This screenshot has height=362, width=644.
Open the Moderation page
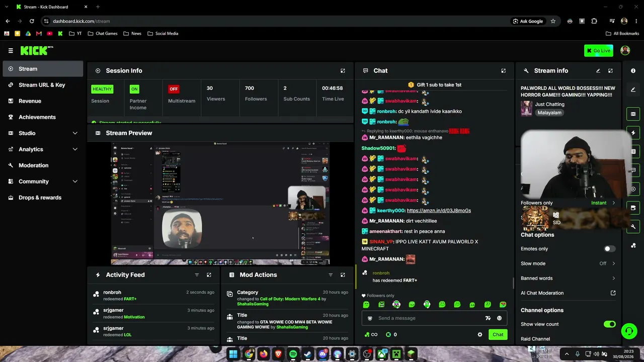point(43,165)
